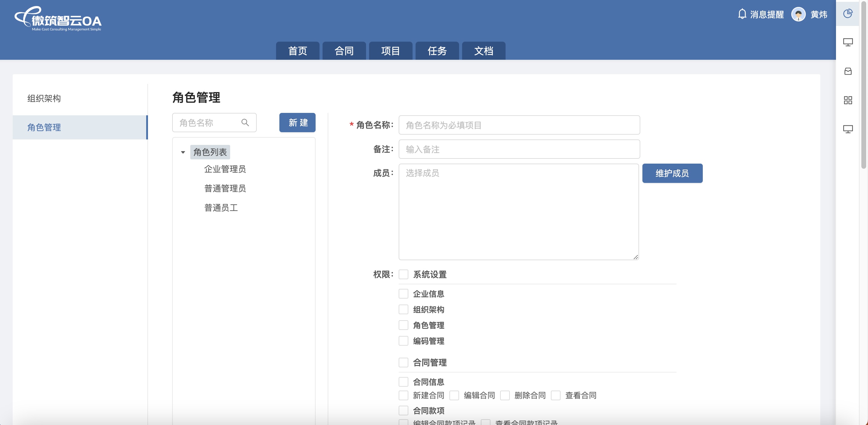
Task: Click the 新建 button
Action: [297, 123]
